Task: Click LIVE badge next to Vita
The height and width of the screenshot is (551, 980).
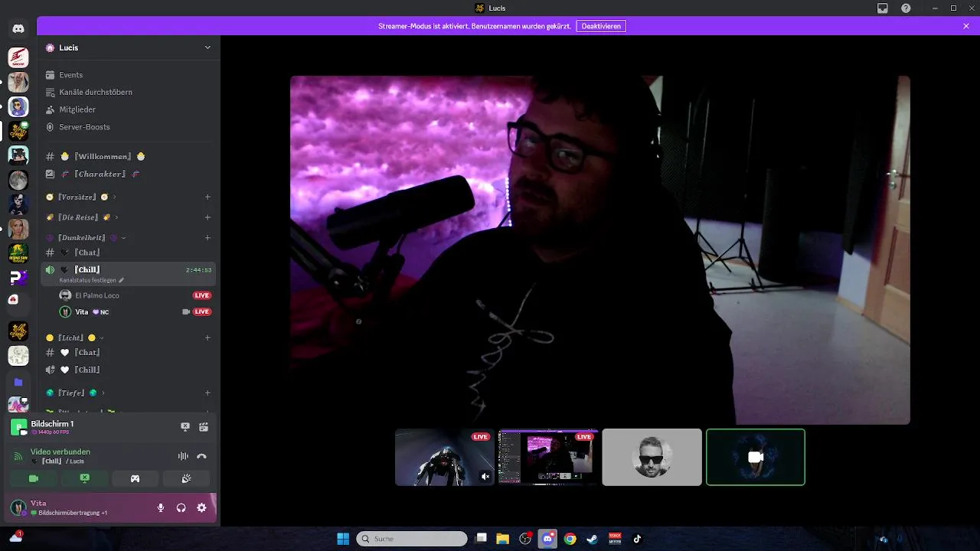Action: coord(202,312)
